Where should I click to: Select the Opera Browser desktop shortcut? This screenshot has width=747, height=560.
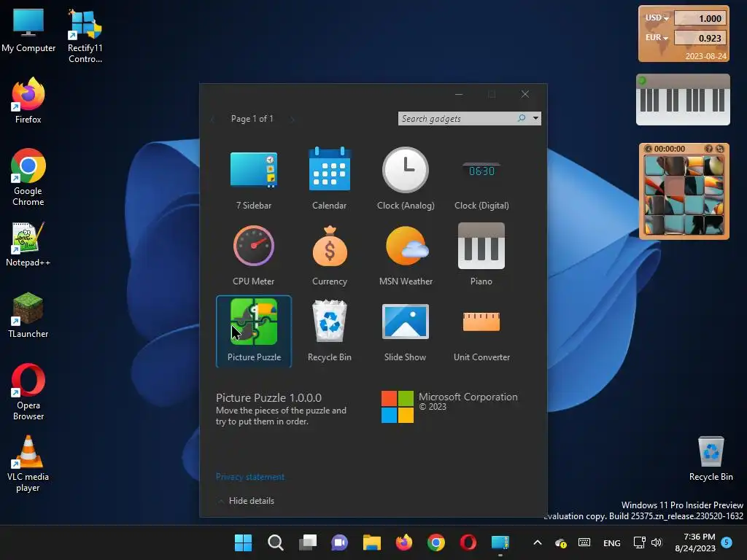28,392
